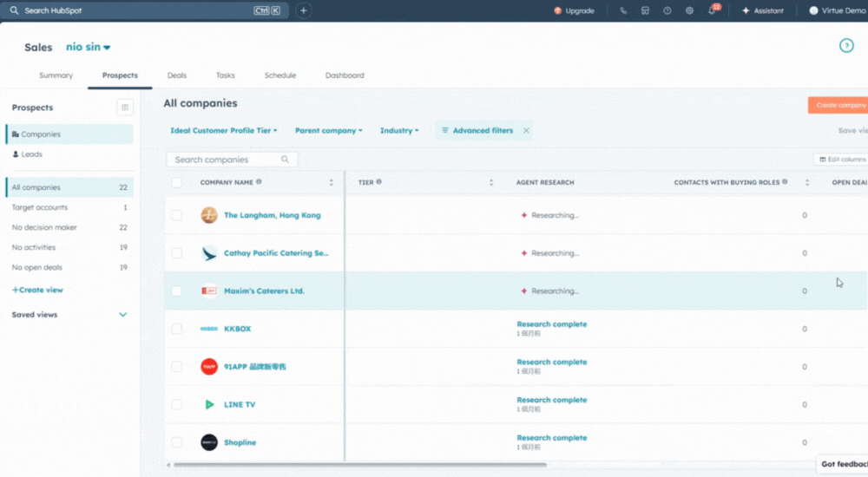Open the notifications bell
Viewport: 868px width, 477px height.
pyautogui.click(x=712, y=10)
